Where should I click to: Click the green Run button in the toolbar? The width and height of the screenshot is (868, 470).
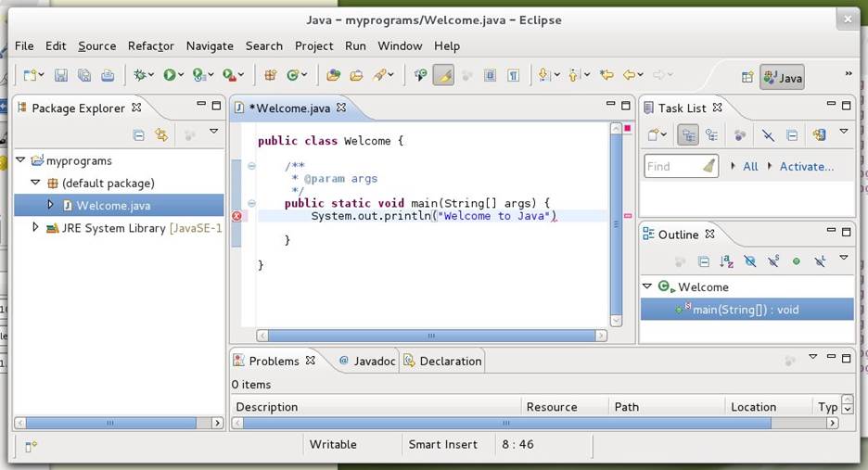(170, 75)
